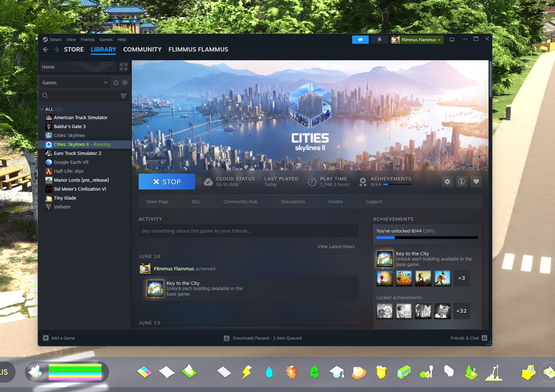Click the Steam logo menu icon

(x=45, y=39)
